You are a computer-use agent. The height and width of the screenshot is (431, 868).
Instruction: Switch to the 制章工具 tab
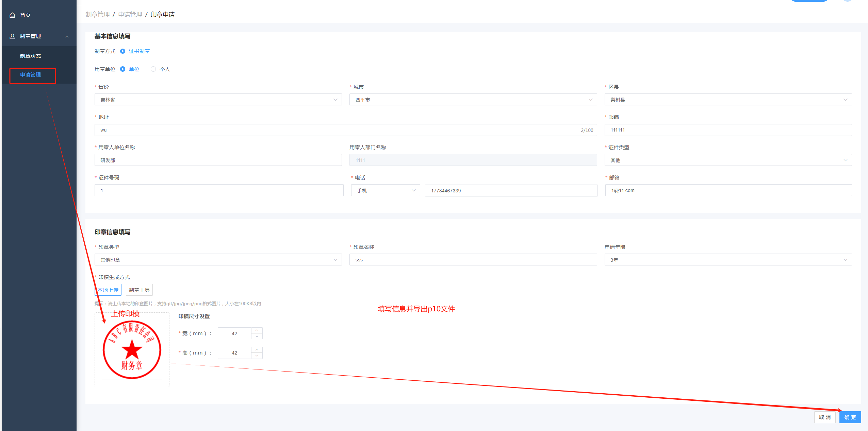point(139,290)
